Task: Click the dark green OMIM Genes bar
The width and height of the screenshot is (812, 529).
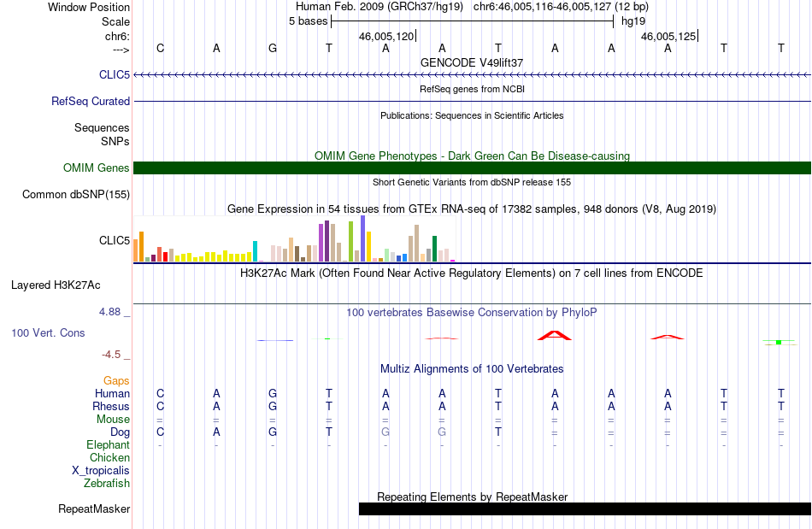Action: [472, 168]
